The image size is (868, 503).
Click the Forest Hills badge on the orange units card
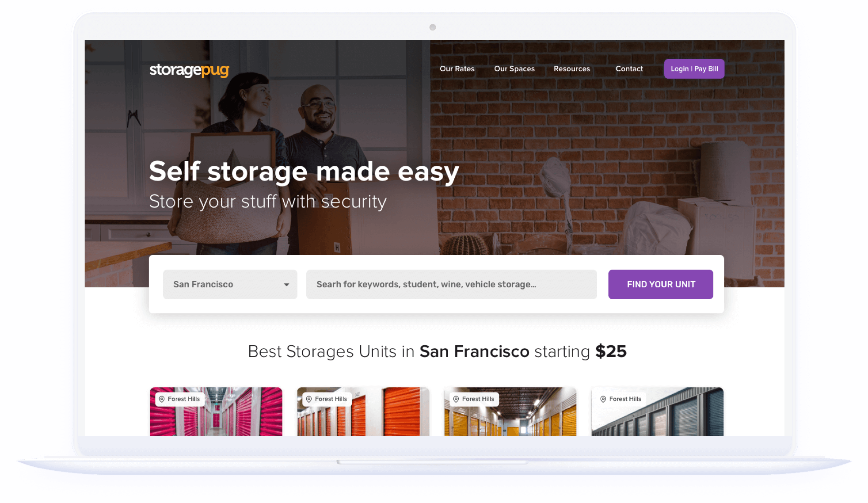327,399
